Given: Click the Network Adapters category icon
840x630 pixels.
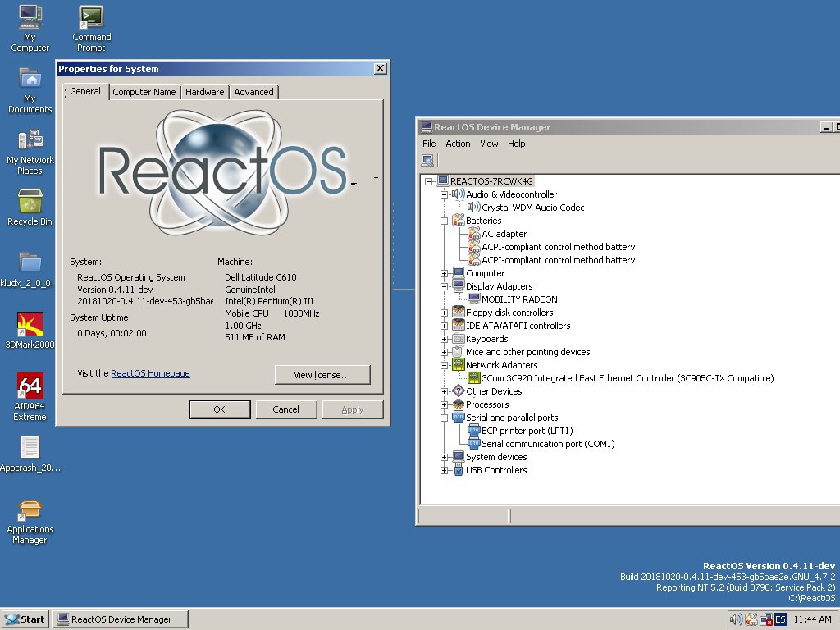Looking at the screenshot, I should point(459,364).
